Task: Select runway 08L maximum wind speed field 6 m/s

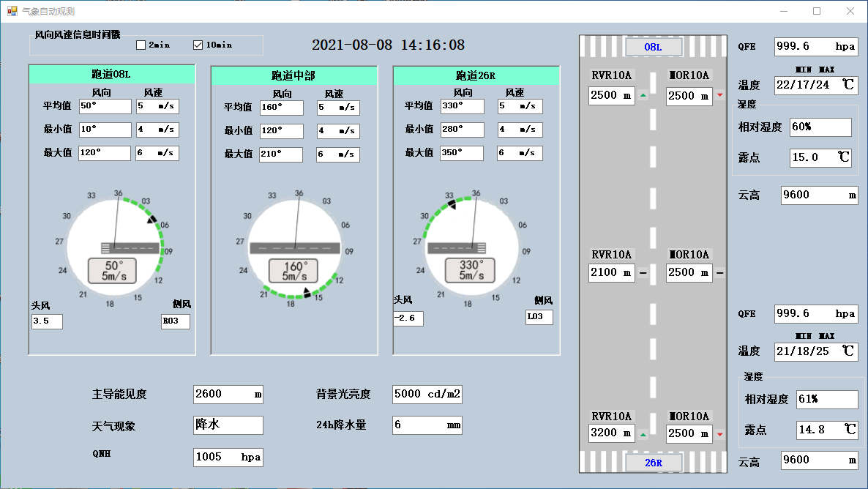Action: (x=157, y=153)
